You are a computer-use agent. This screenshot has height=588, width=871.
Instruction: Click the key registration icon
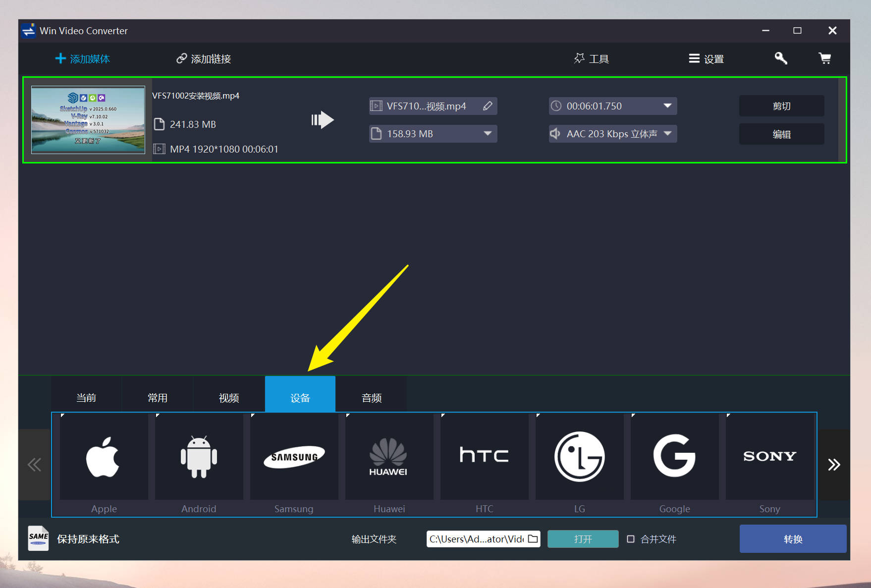781,58
